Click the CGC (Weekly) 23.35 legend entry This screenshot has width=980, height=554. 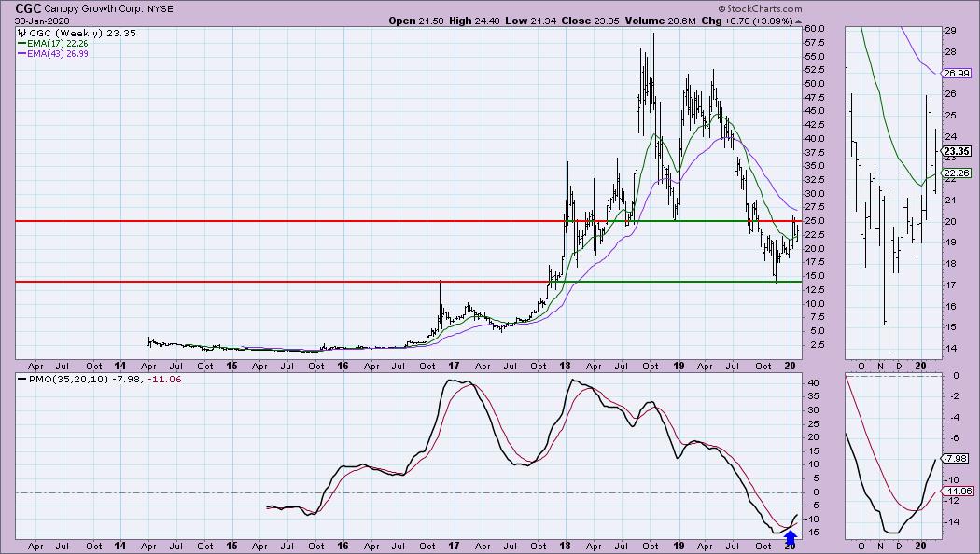point(81,33)
